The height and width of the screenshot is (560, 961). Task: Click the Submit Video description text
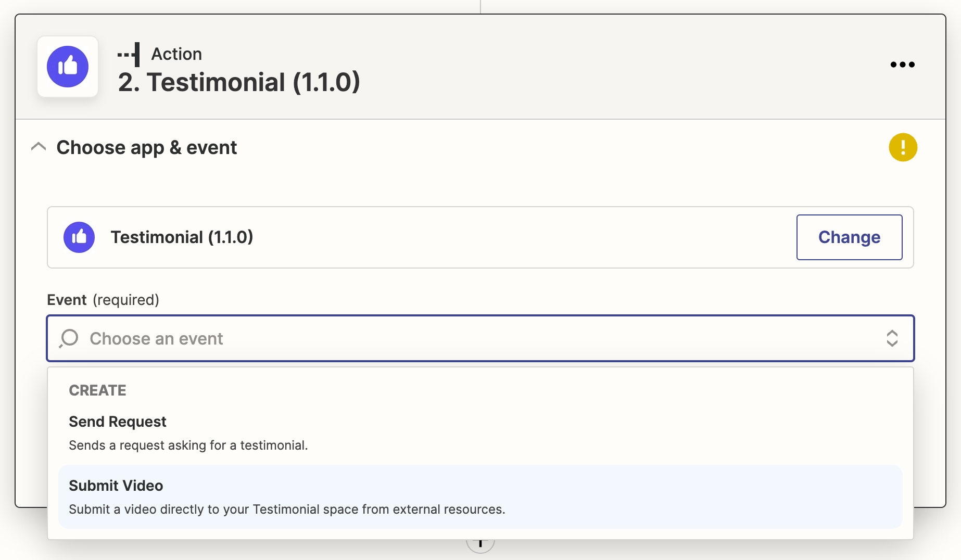[x=287, y=510]
